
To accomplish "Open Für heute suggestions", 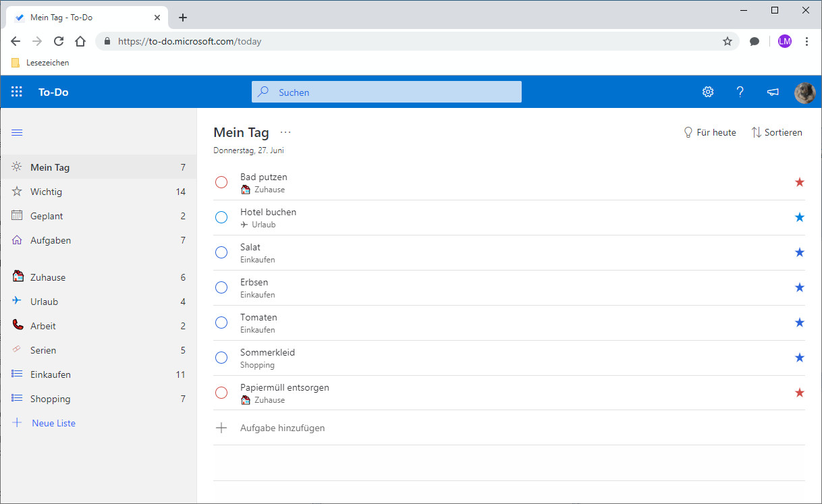I will pos(709,132).
